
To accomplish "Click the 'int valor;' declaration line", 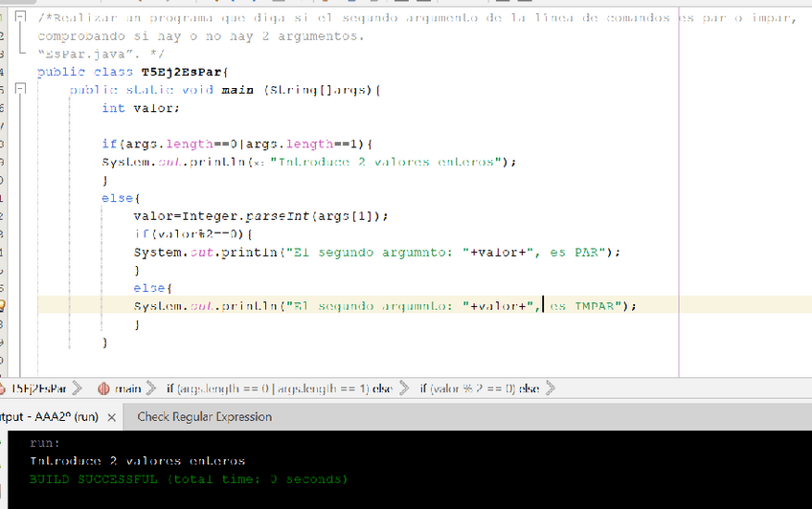I will pos(141,108).
